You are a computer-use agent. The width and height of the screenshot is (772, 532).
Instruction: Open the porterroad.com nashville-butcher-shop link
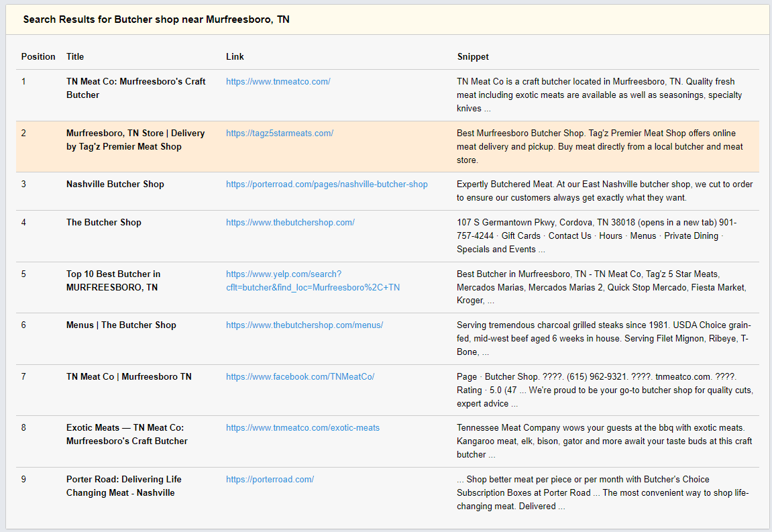[327, 184]
